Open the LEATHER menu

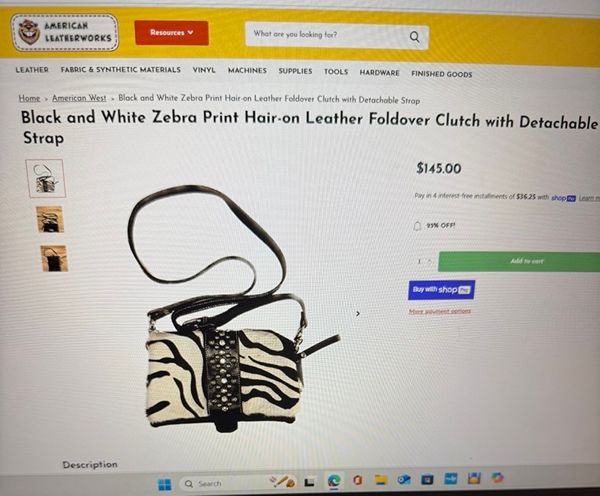click(32, 70)
